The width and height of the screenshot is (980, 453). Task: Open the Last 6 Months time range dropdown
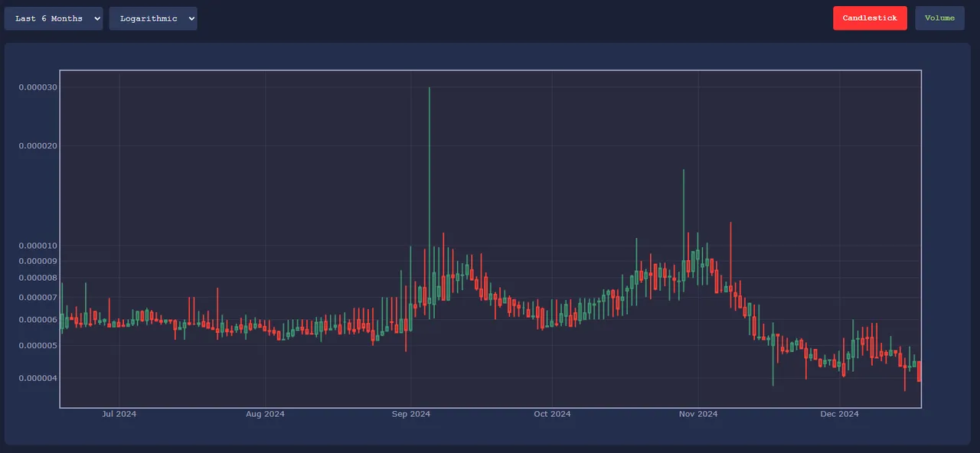point(54,18)
